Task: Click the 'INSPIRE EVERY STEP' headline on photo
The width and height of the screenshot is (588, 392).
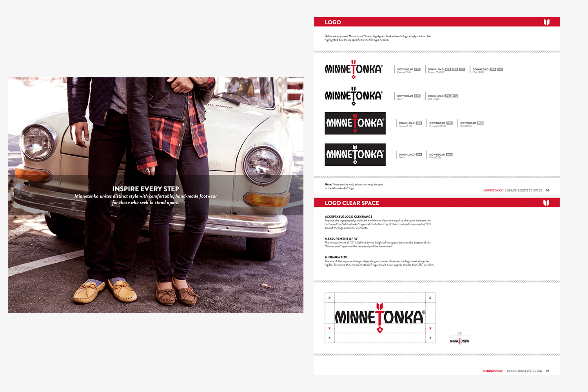Action: click(146, 189)
